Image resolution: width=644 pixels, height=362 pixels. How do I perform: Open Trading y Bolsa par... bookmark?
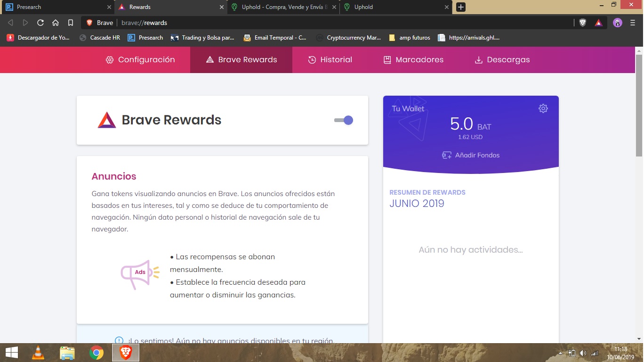point(202,38)
